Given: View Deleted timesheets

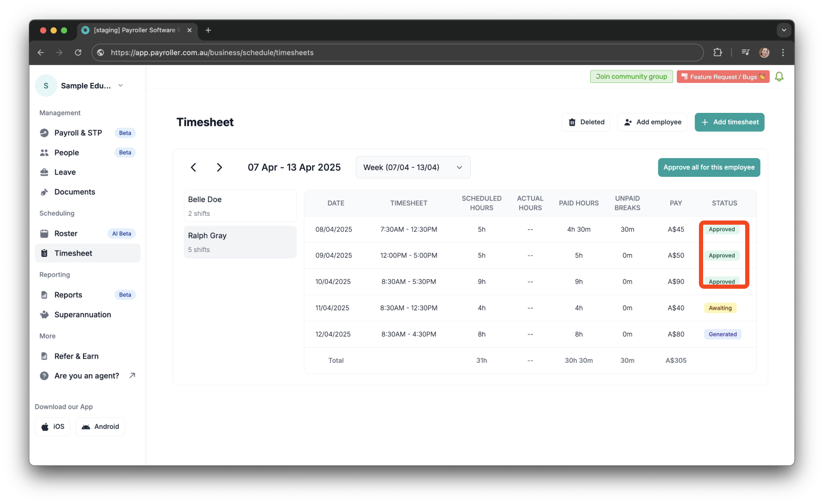Looking at the screenshot, I should pyautogui.click(x=586, y=122).
